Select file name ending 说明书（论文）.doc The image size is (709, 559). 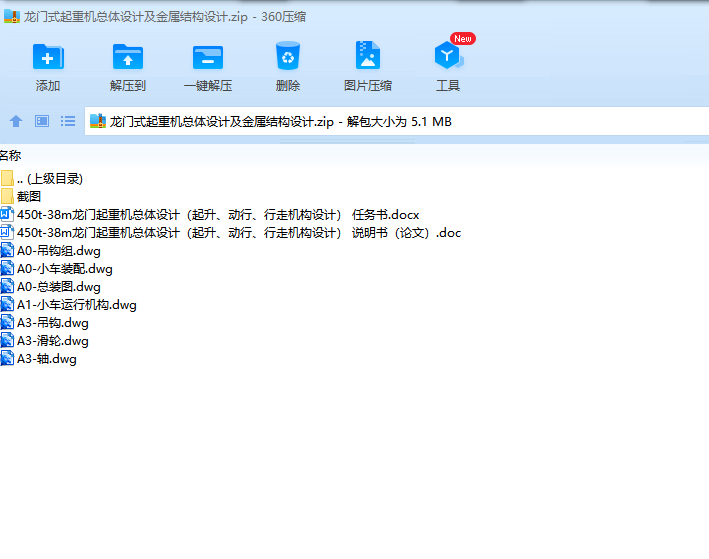(x=239, y=233)
